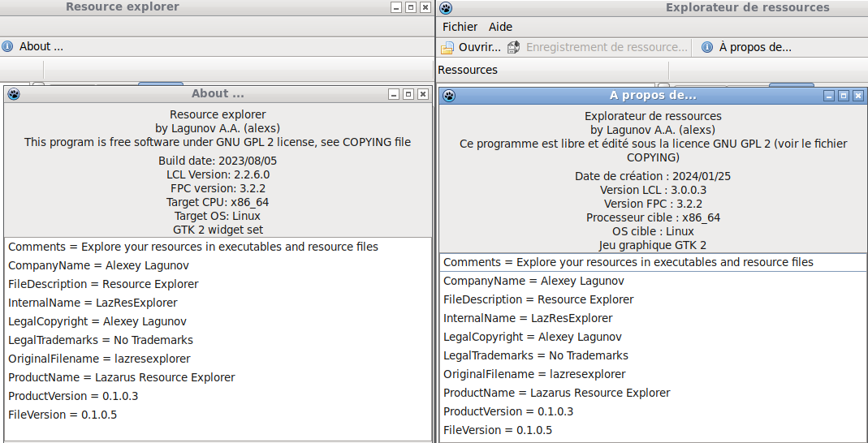
Task: Maximize the Resource explorer main window
Action: click(x=410, y=7)
